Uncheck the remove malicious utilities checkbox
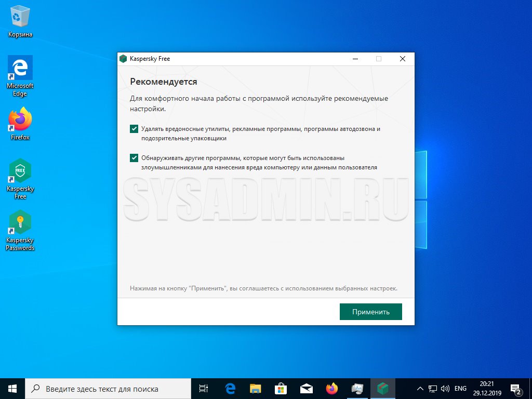 pos(134,129)
